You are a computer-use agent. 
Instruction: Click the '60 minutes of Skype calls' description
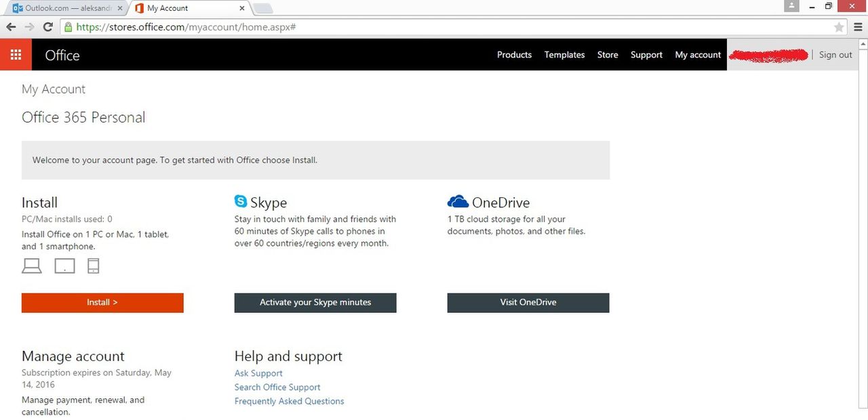pyautogui.click(x=315, y=231)
